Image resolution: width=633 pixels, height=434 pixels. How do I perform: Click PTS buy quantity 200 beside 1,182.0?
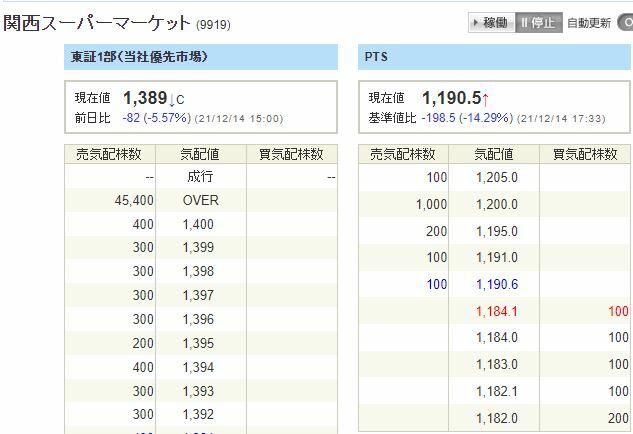(618, 418)
